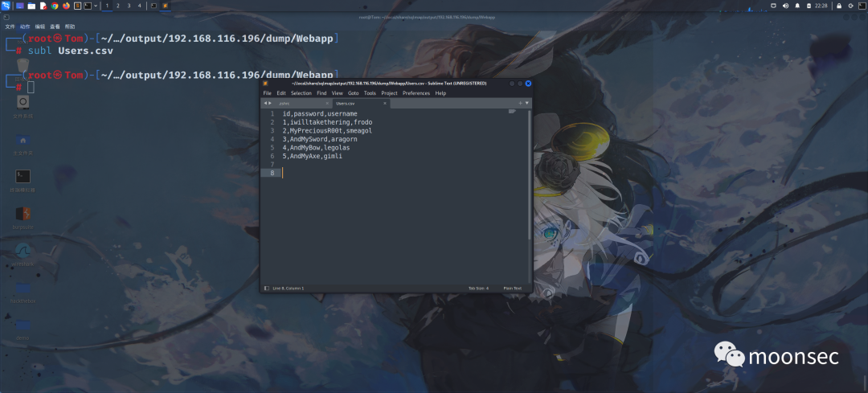
Task: Open the terminal 帮助 menu
Action: (70, 27)
